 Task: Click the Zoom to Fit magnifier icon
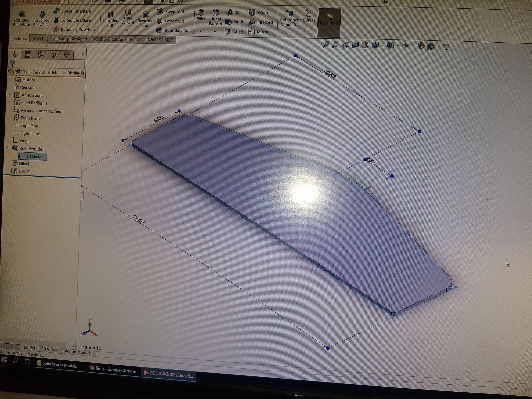(326, 45)
